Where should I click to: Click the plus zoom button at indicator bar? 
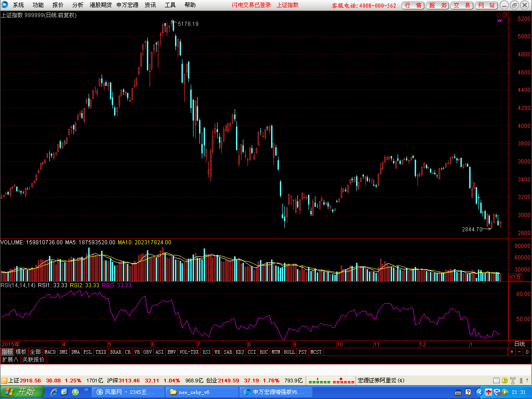512,352
